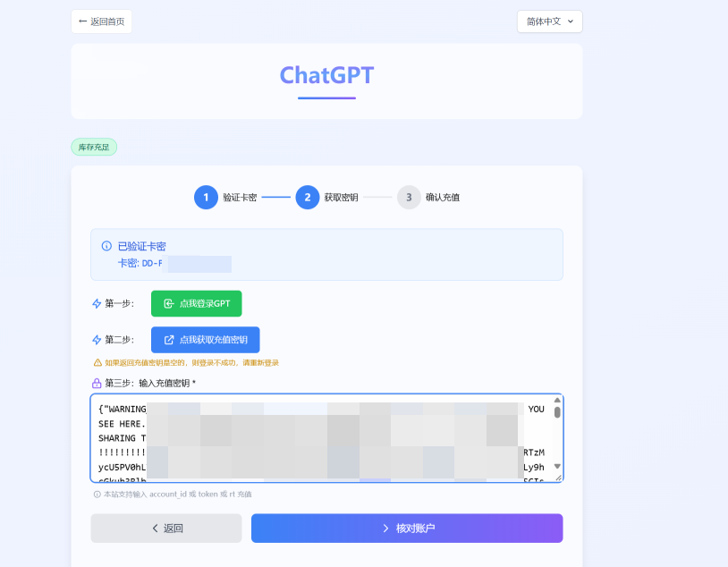
Task: Select step 1 验证卡密 circle
Action: click(x=206, y=198)
